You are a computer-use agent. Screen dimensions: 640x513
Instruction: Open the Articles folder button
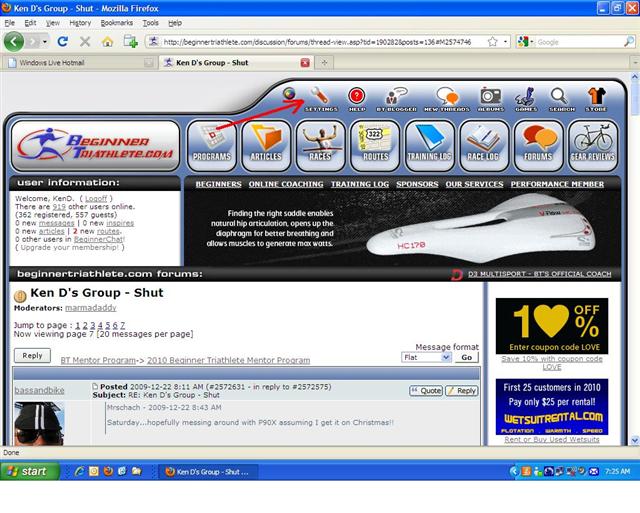coord(266,146)
